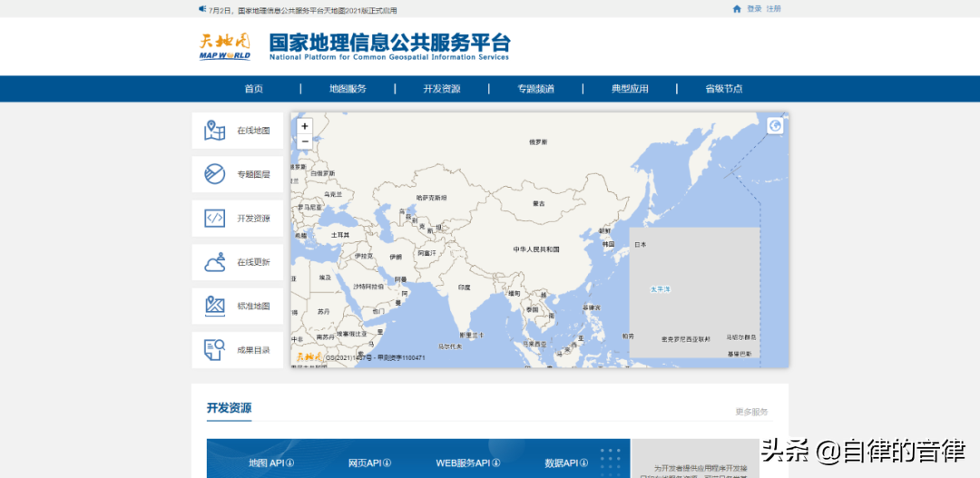Click the 密克罗尼西亚联邦 map label
The height and width of the screenshot is (478, 980).
[686, 339]
